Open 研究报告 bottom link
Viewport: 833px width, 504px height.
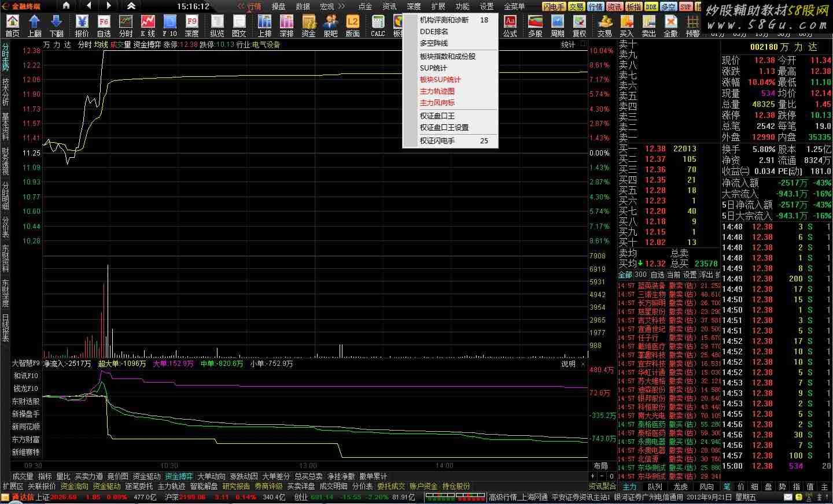point(236,486)
